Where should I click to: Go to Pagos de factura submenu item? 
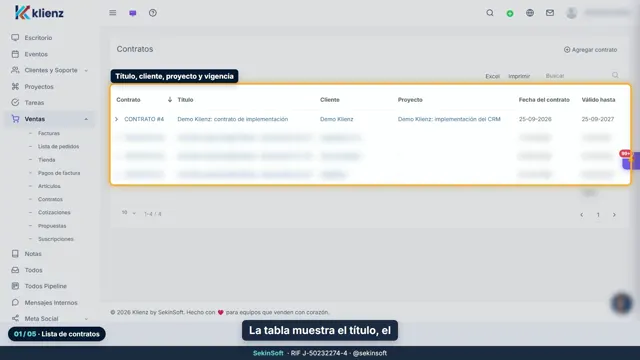[59, 173]
